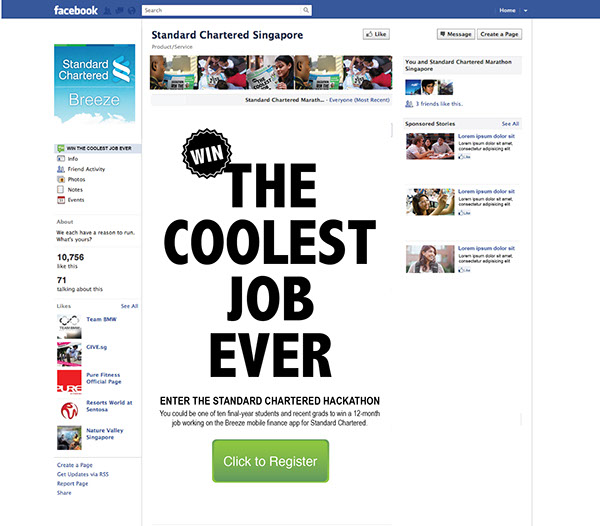Click the green Click to Register button

(x=271, y=461)
